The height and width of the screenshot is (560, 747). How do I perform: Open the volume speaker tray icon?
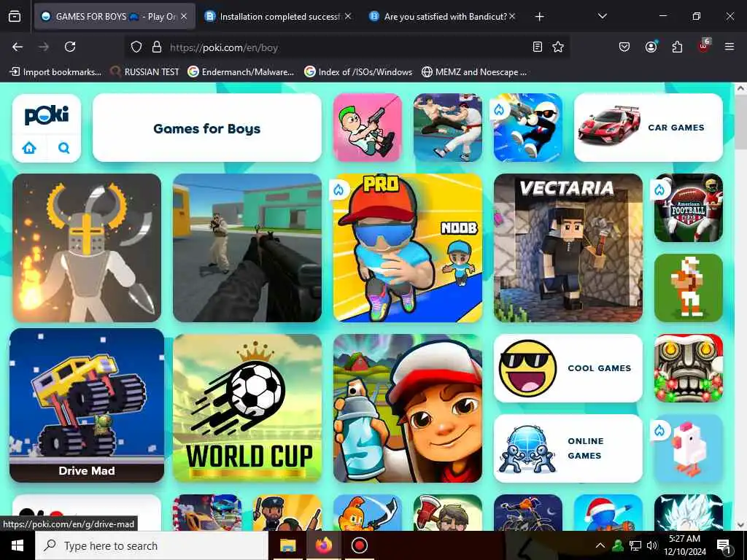click(x=651, y=545)
